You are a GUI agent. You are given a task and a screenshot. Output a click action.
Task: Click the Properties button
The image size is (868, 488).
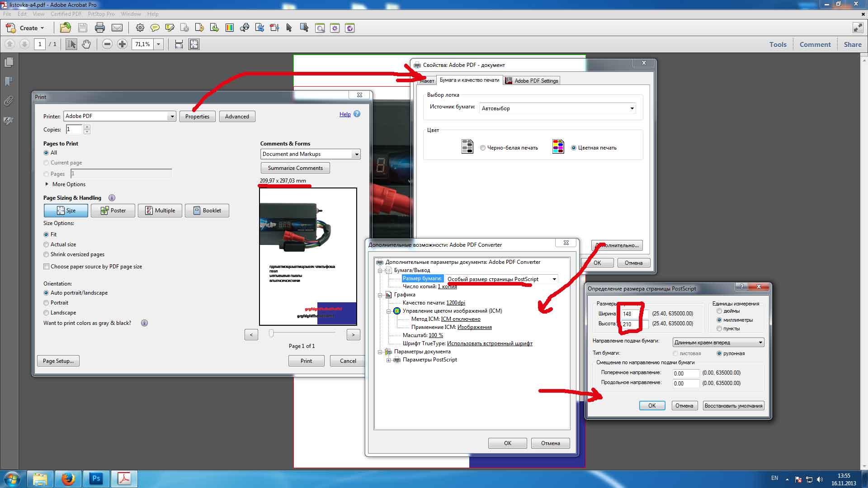point(197,116)
